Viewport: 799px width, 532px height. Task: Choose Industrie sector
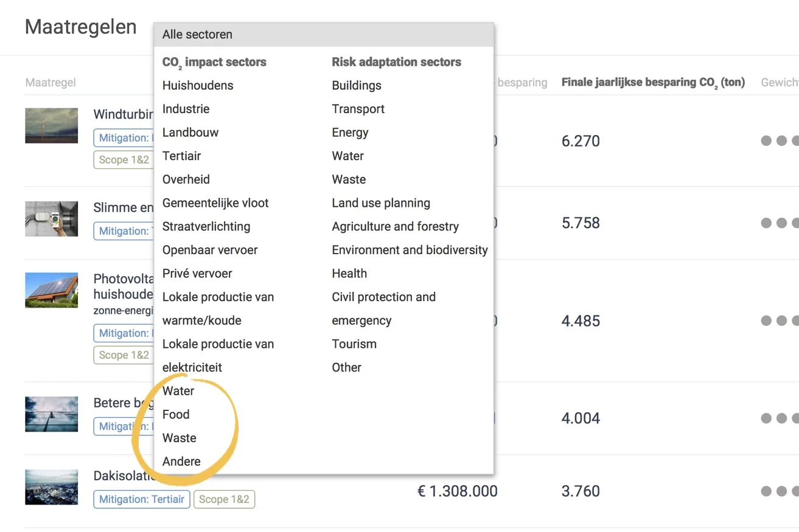pos(186,109)
